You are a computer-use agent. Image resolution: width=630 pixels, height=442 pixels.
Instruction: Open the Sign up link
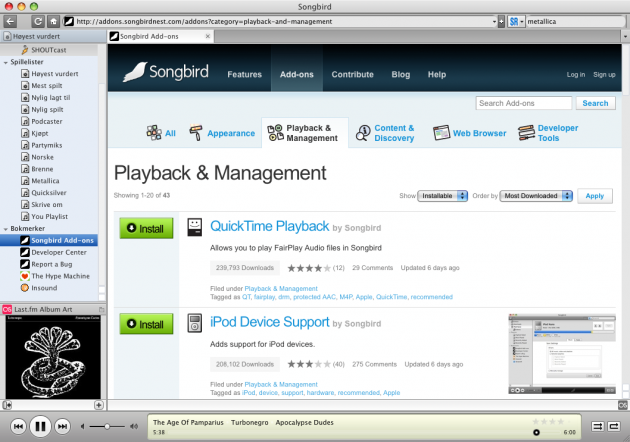click(x=604, y=74)
